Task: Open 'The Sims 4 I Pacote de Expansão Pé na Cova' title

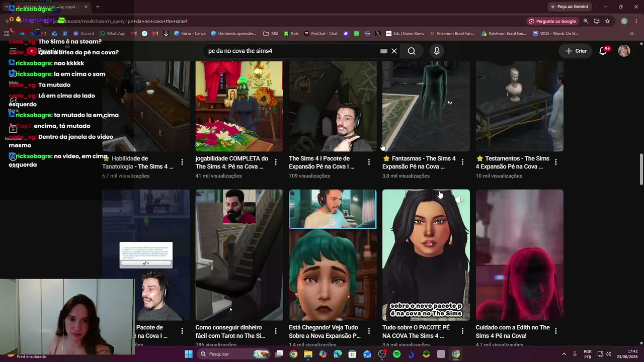Action: 321,162
